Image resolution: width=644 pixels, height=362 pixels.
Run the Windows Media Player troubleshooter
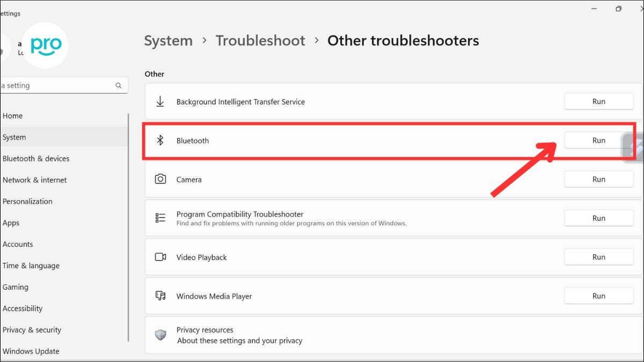598,295
